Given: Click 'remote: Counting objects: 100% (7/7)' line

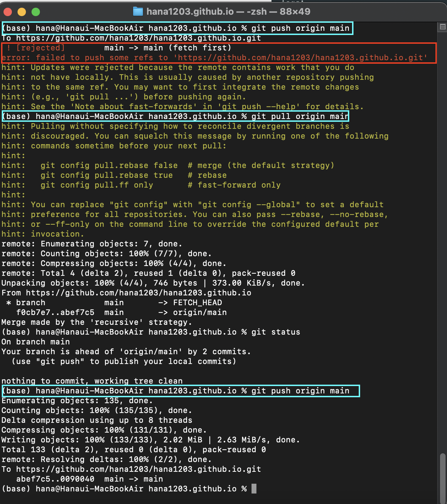Looking at the screenshot, I should 106,253.
